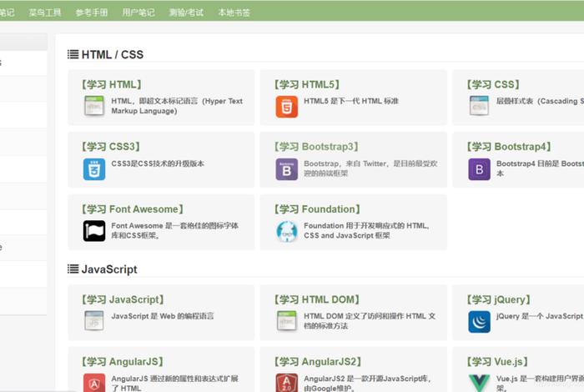
Task: Open the 菜鸟工具 menu item
Action: coord(45,13)
